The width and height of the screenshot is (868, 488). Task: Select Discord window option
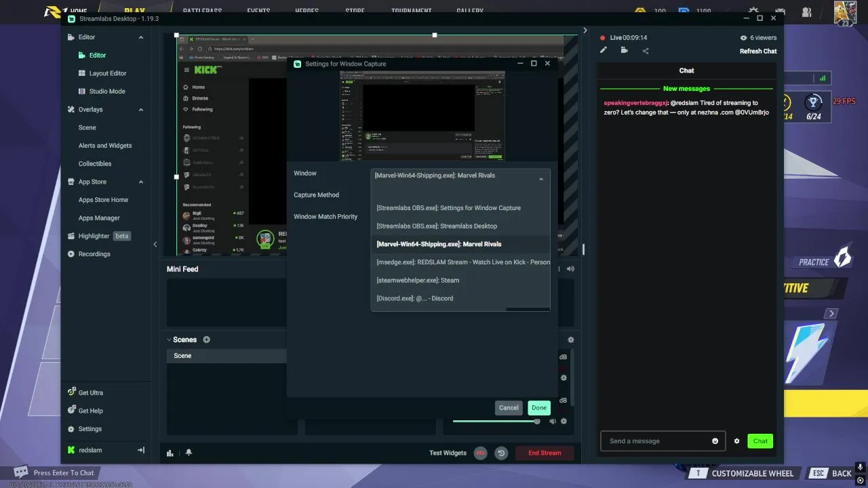click(460, 298)
